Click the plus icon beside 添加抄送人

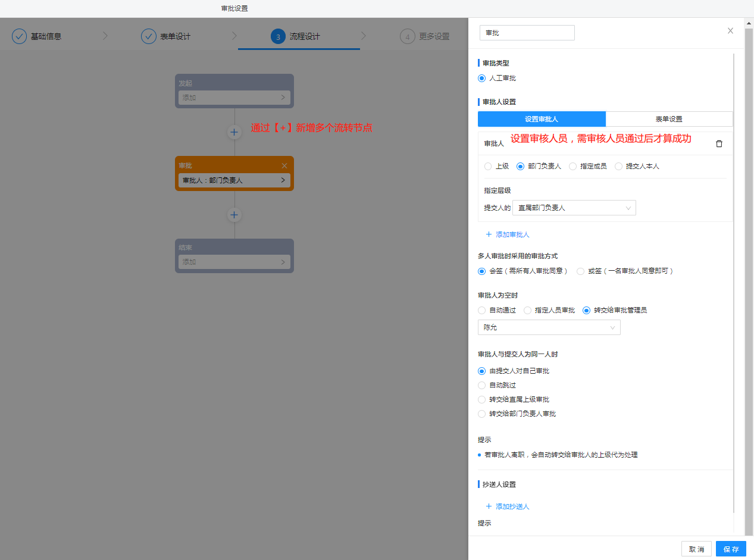489,506
